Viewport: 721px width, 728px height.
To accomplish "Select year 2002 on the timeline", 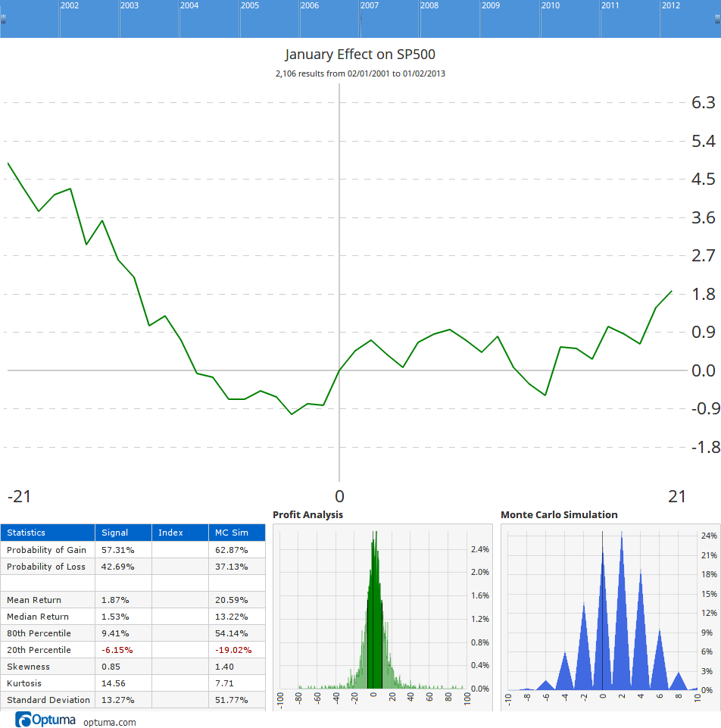I will tap(70, 5).
